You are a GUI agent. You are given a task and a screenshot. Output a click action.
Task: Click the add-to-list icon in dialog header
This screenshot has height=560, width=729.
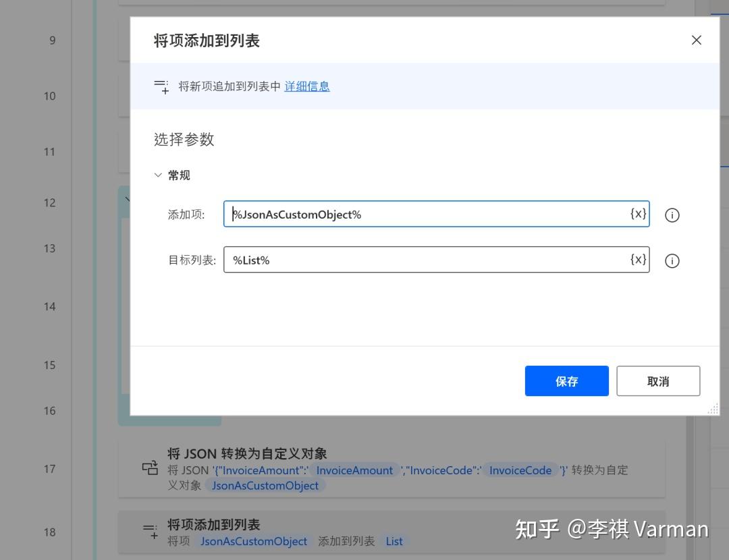tap(161, 86)
